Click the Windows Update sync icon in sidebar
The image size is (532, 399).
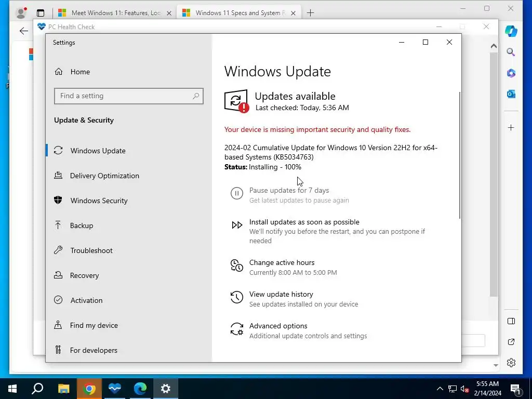coord(58,150)
